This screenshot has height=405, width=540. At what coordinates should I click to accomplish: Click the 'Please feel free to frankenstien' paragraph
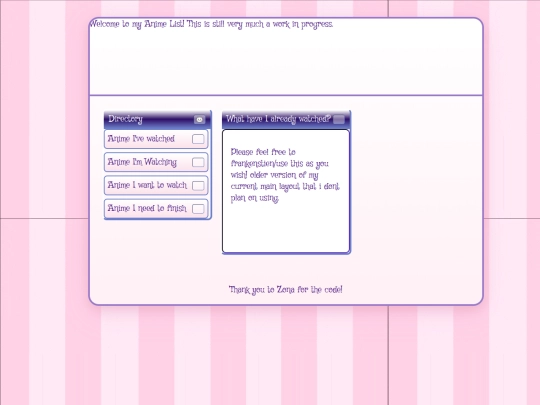click(285, 175)
